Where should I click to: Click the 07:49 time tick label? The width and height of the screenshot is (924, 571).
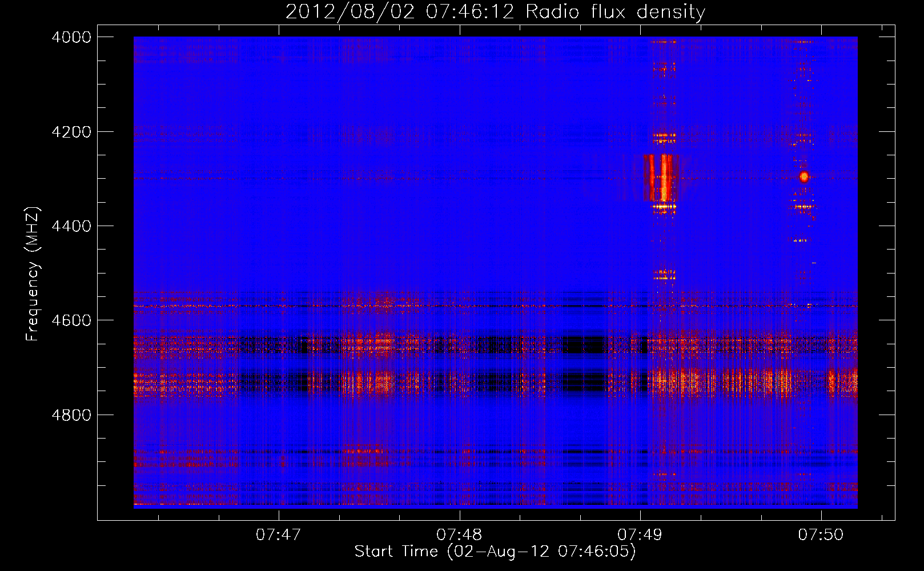click(640, 534)
